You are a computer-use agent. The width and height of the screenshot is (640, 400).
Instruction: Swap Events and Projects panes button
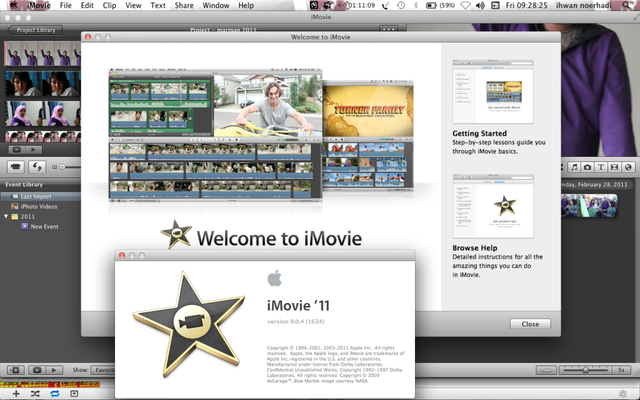(x=37, y=167)
